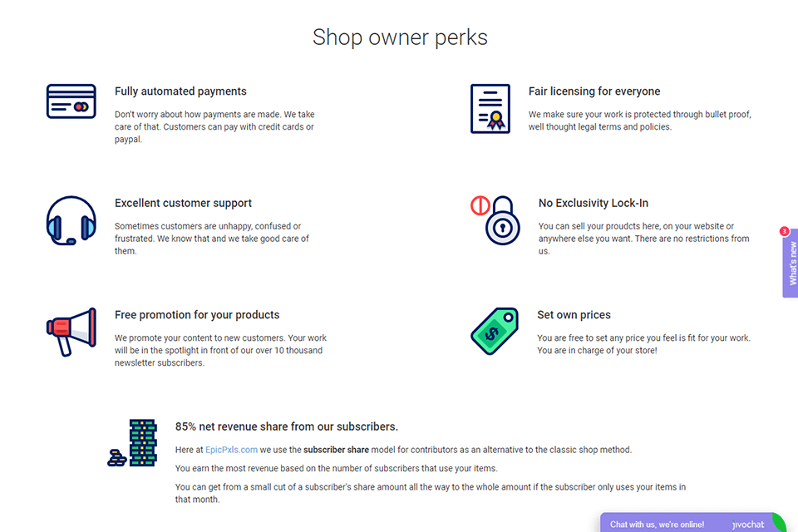Click the 'Fully automated payments' title
Image resolution: width=798 pixels, height=532 pixels.
coord(180,91)
